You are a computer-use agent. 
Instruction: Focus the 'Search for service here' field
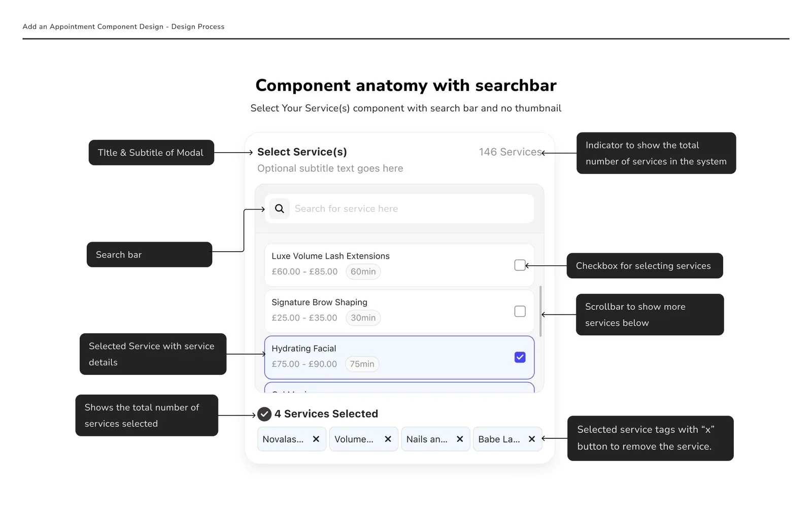point(399,209)
